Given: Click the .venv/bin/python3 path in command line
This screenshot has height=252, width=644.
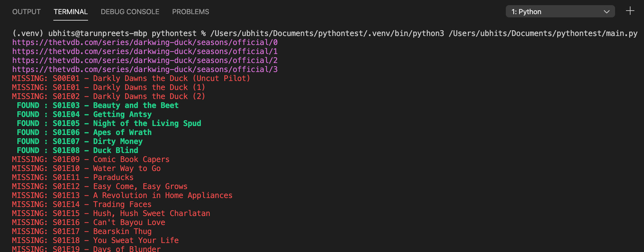Looking at the screenshot, I should click(327, 33).
